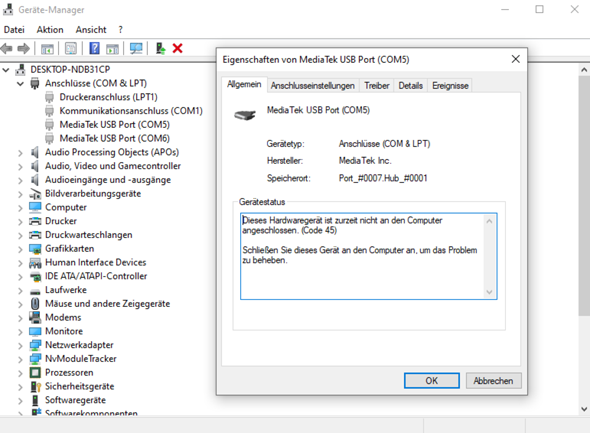Click the Forward arrow in toolbar
The height and width of the screenshot is (433, 590).
pyautogui.click(x=23, y=48)
